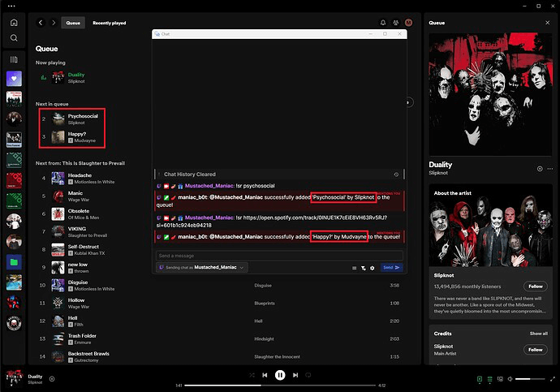The image size is (560, 392).
Task: Open chat filter icon
Action: pyautogui.click(x=364, y=268)
